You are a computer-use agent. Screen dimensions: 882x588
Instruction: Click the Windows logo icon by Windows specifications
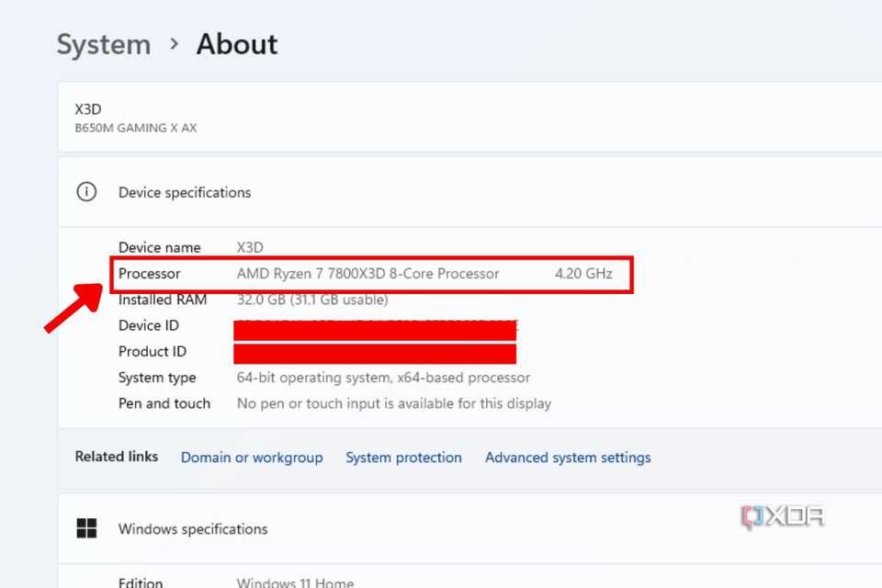pos(86,528)
